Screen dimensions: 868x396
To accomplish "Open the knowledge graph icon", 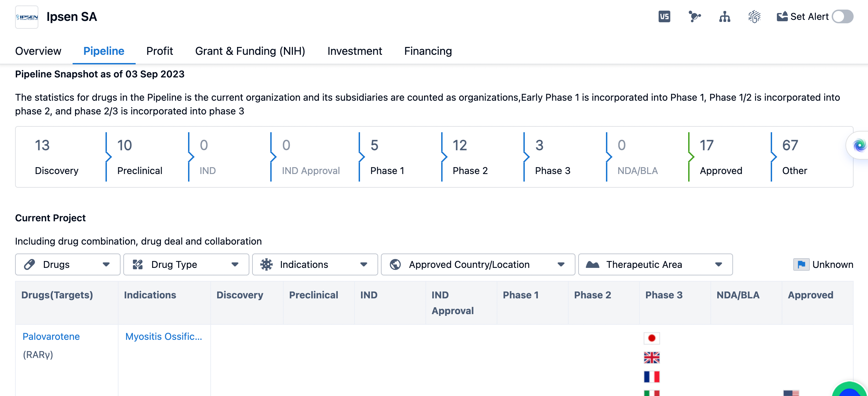I will [694, 16].
